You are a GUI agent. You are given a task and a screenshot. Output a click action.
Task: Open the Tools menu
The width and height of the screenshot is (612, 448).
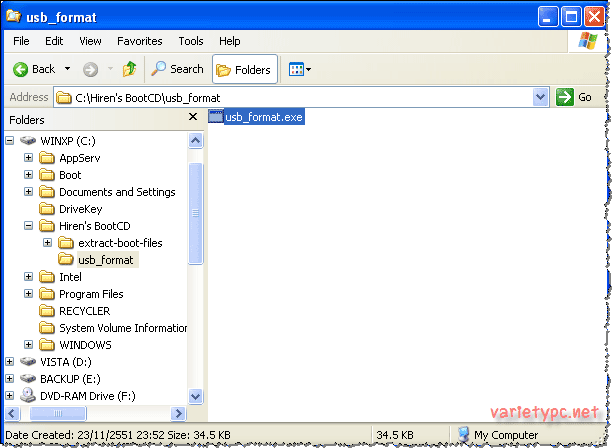click(x=191, y=41)
